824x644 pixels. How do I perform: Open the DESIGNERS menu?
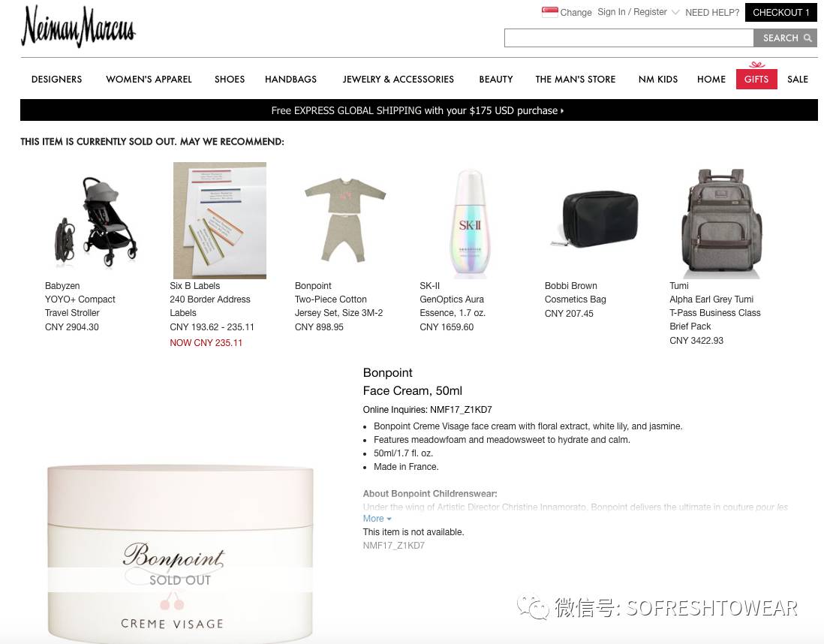coord(57,80)
